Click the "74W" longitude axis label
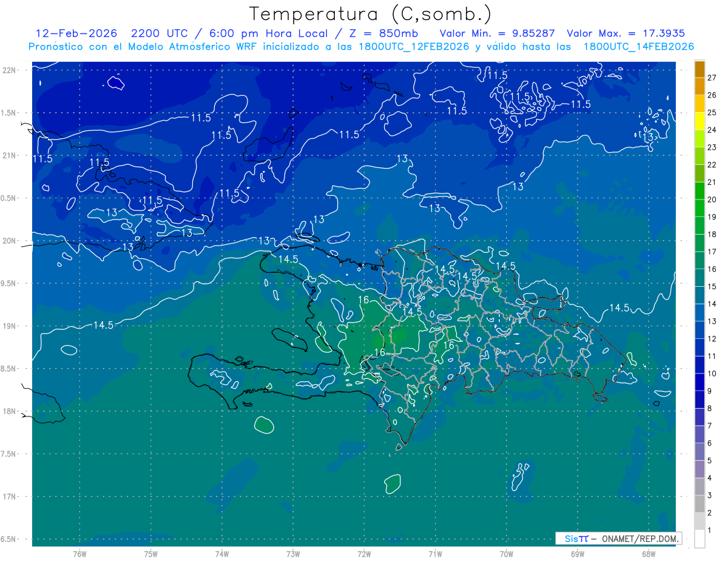 (222, 554)
